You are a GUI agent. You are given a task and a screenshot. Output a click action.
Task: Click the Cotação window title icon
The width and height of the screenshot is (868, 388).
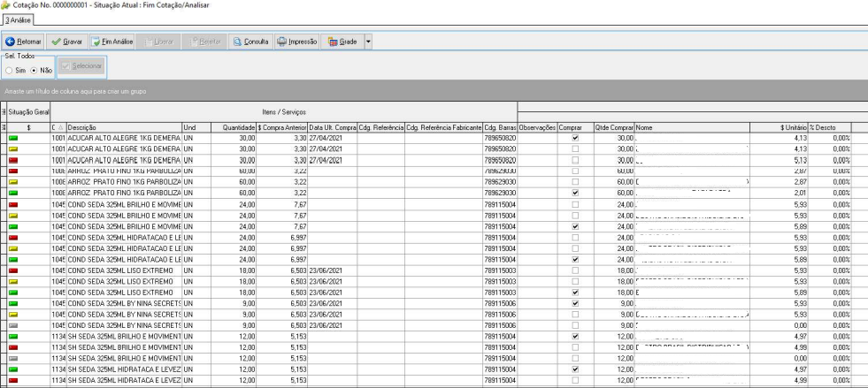tap(5, 5)
